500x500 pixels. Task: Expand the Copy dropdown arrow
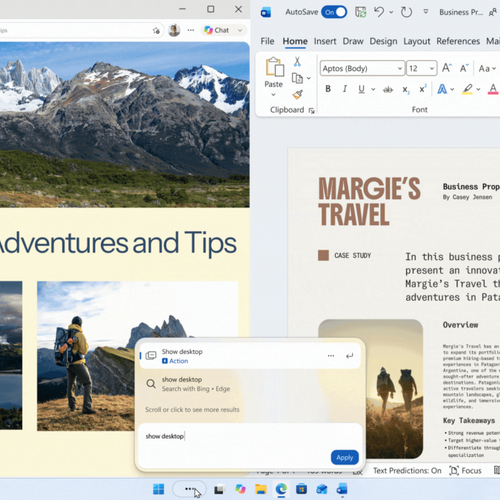(x=309, y=78)
